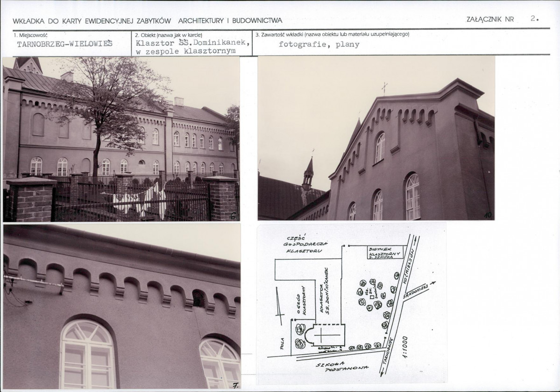Click photo 6 of the convent facade with tree

pyautogui.click(x=121, y=139)
